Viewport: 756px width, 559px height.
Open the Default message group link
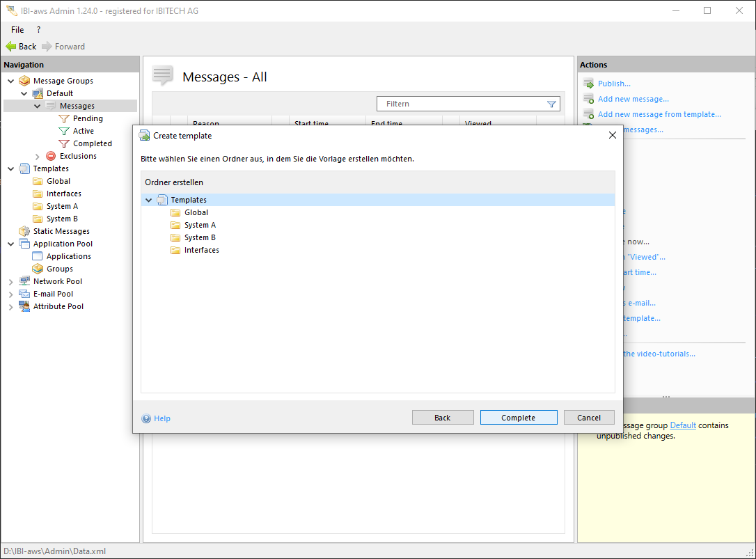pos(682,425)
